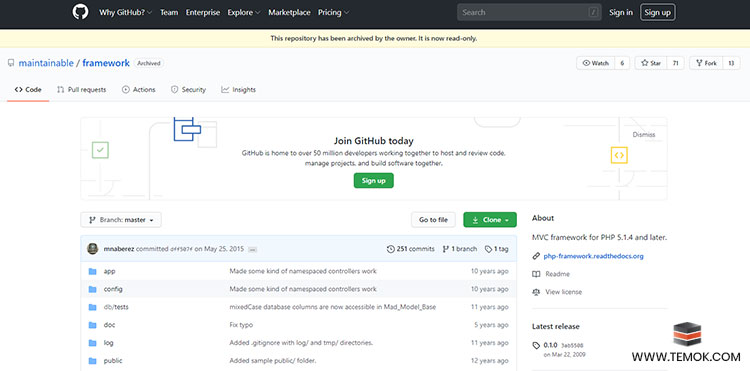Click mnaberez avatar image
Screen dimensions: 750x371
tap(93, 249)
